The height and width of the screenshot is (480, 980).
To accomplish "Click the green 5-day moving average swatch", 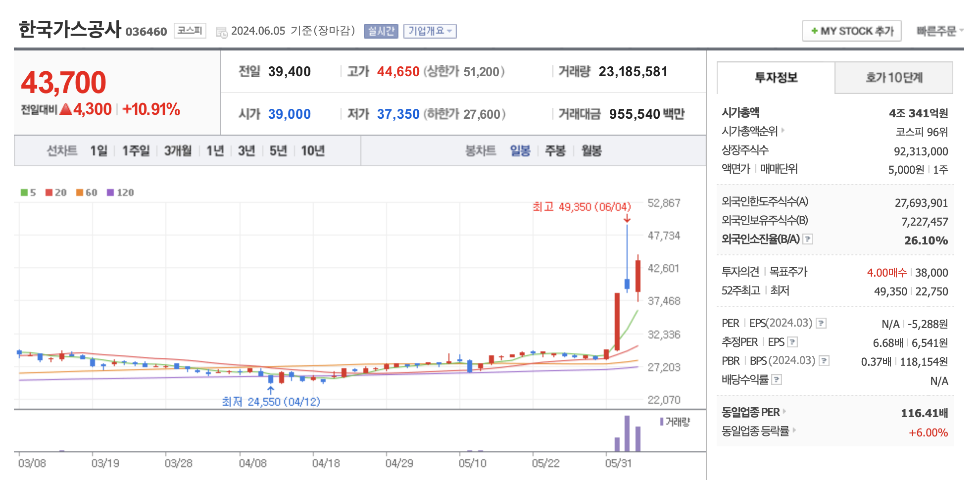I will pyautogui.click(x=24, y=192).
